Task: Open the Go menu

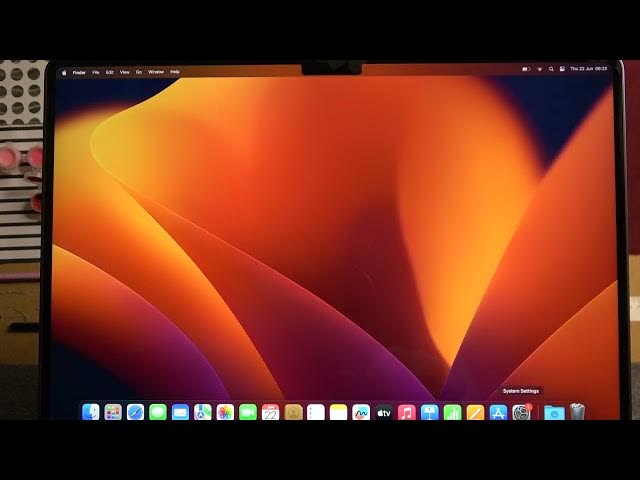Action: 139,72
